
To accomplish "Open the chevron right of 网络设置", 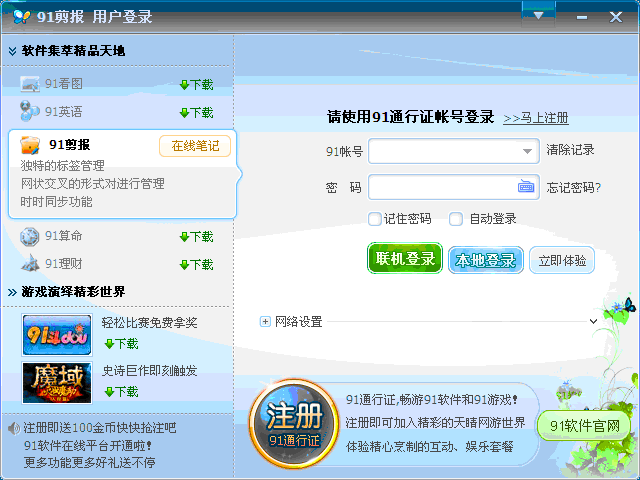I will click(x=593, y=321).
